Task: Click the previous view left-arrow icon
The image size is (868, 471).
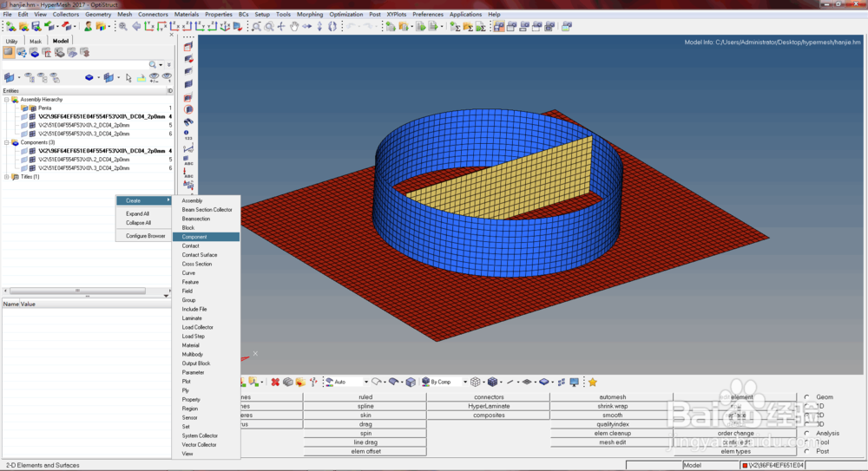Action: pos(136,26)
